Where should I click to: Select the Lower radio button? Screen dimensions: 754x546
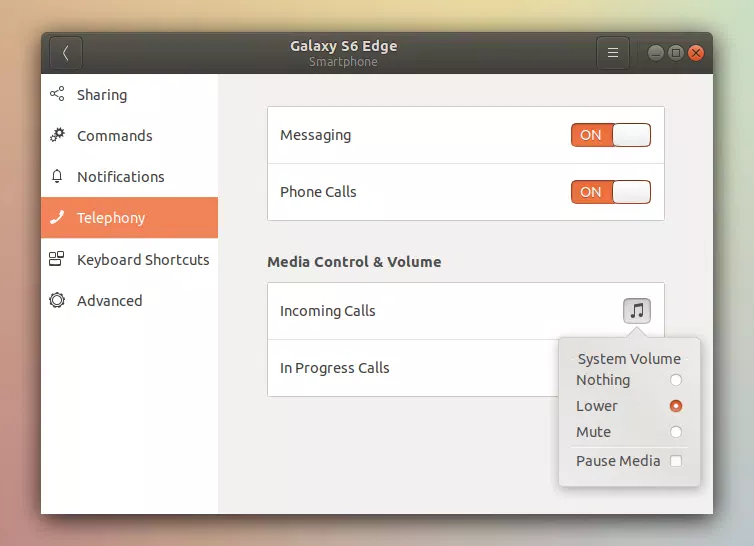(676, 406)
